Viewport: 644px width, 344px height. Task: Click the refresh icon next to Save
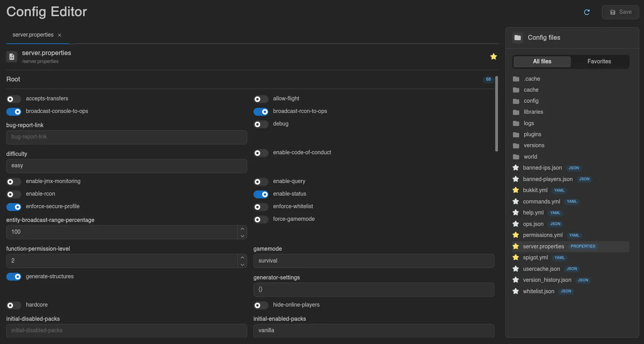[x=587, y=12]
